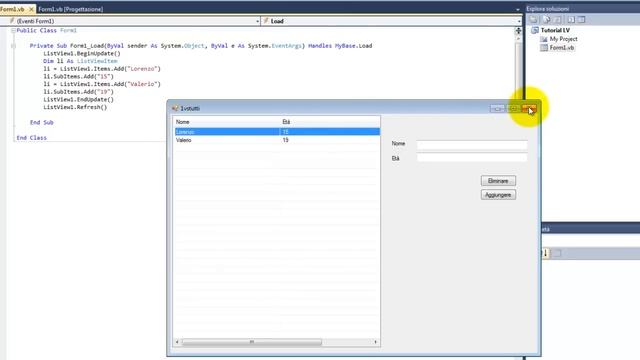Maximize the running ListView form window

click(513, 109)
